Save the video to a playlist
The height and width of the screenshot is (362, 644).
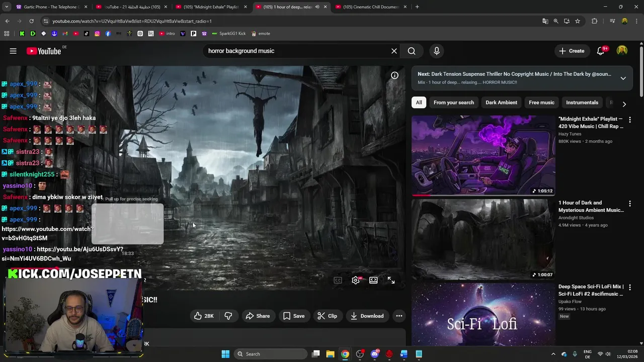point(294,316)
